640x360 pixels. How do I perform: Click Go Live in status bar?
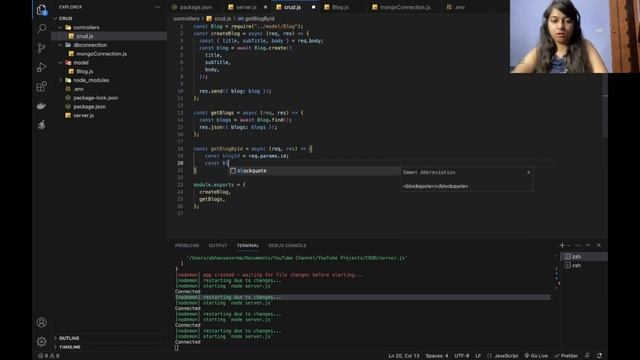[x=536, y=356]
